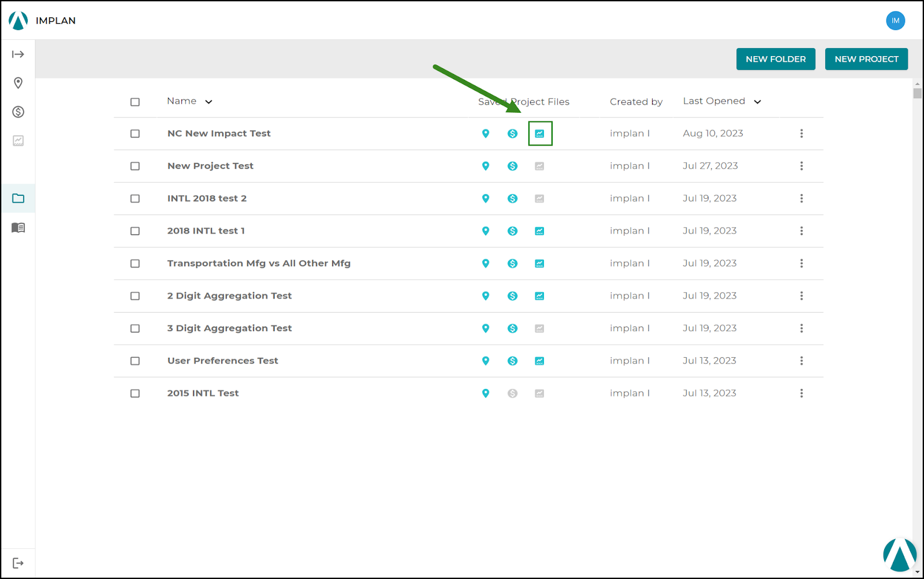Image resolution: width=924 pixels, height=579 pixels.
Task: Select the checkbox next to 2015 INTL Test
Action: [135, 393]
